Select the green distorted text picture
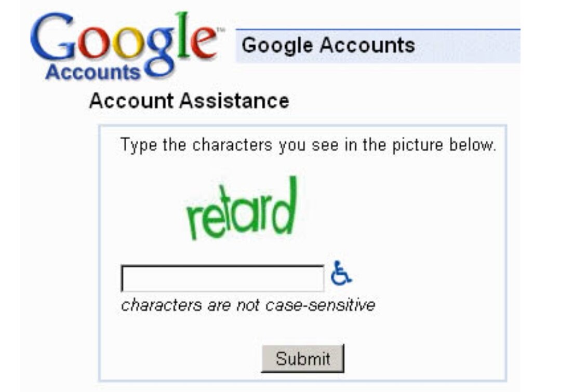The height and width of the screenshot is (392, 561). pyautogui.click(x=242, y=208)
